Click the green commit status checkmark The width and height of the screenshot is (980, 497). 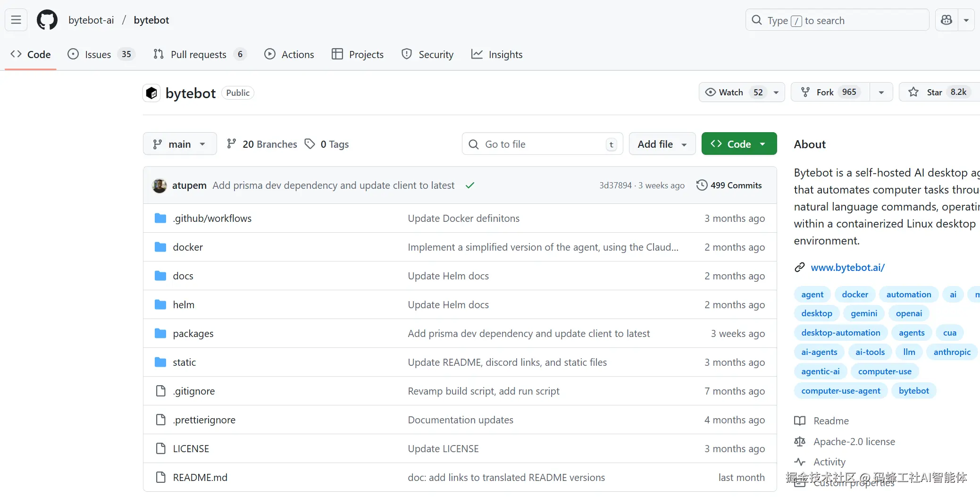point(469,185)
